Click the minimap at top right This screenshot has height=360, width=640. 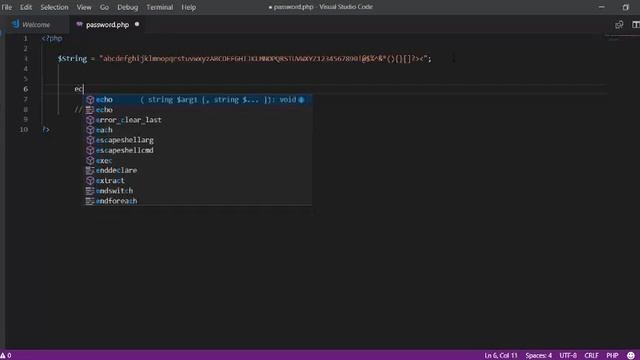coord(614,40)
